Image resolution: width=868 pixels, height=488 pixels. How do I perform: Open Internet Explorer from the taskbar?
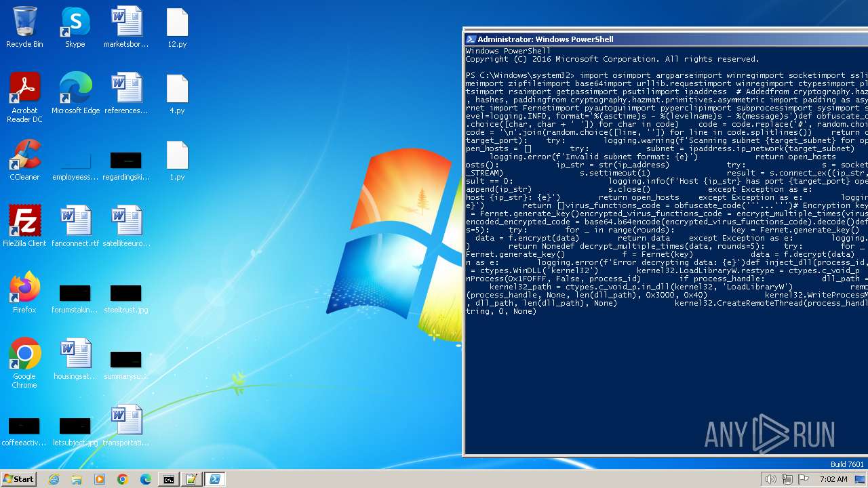tap(54, 479)
